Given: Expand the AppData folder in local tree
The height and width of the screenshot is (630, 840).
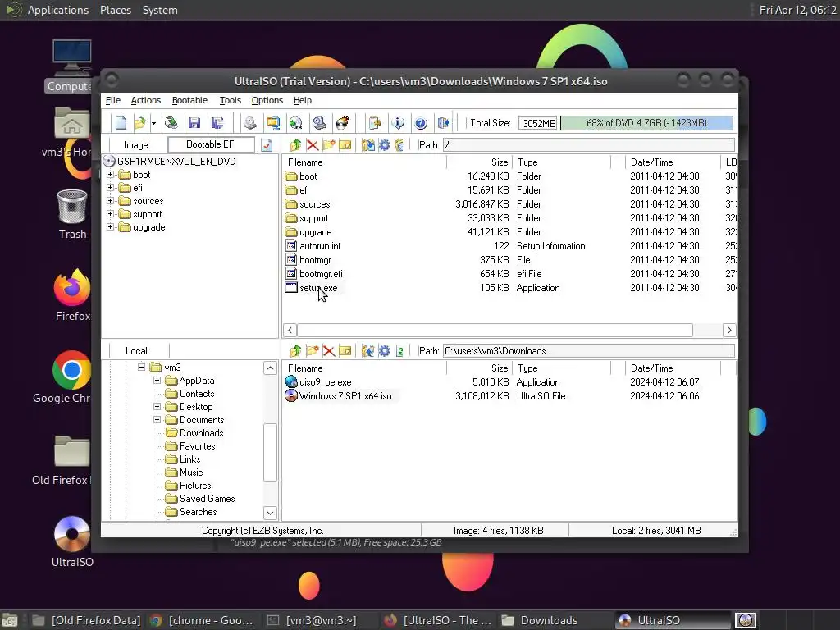Looking at the screenshot, I should click(x=157, y=381).
